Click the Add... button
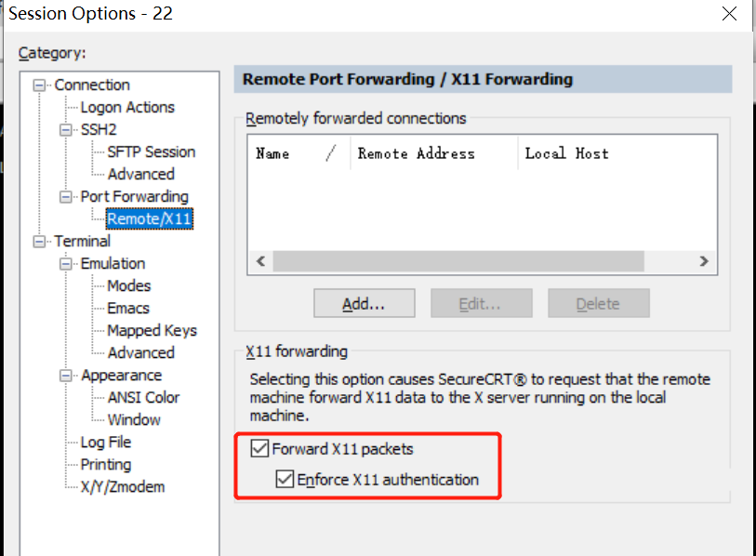Screen dimensions: 756x556 [x=364, y=303]
